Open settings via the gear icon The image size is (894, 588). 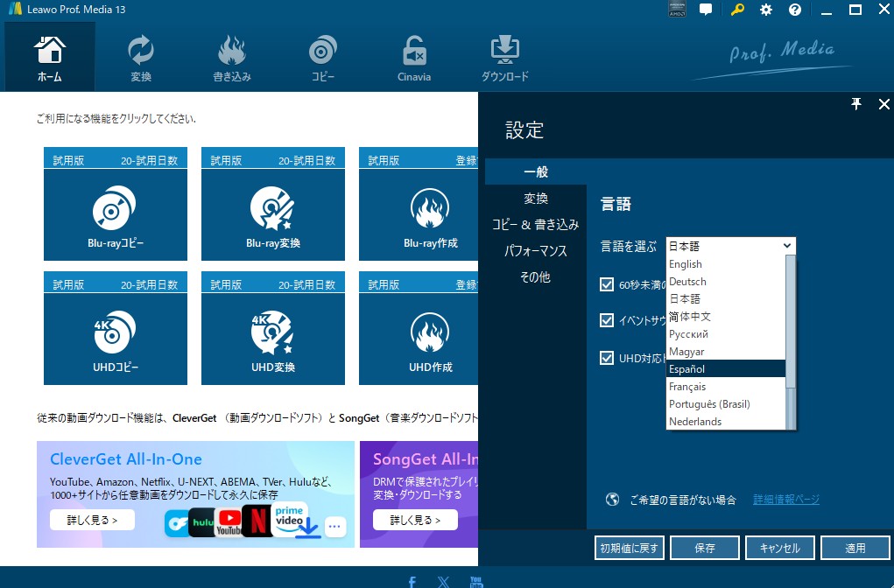pyautogui.click(x=765, y=10)
